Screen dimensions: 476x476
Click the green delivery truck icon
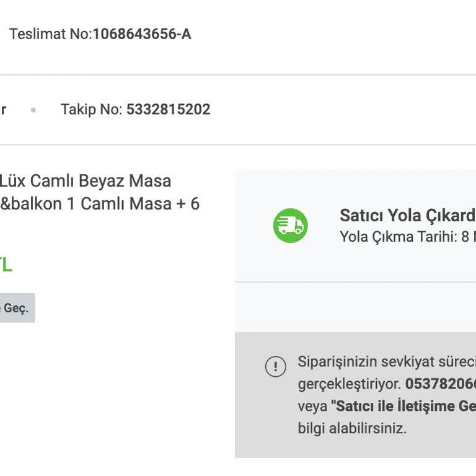tap(290, 225)
